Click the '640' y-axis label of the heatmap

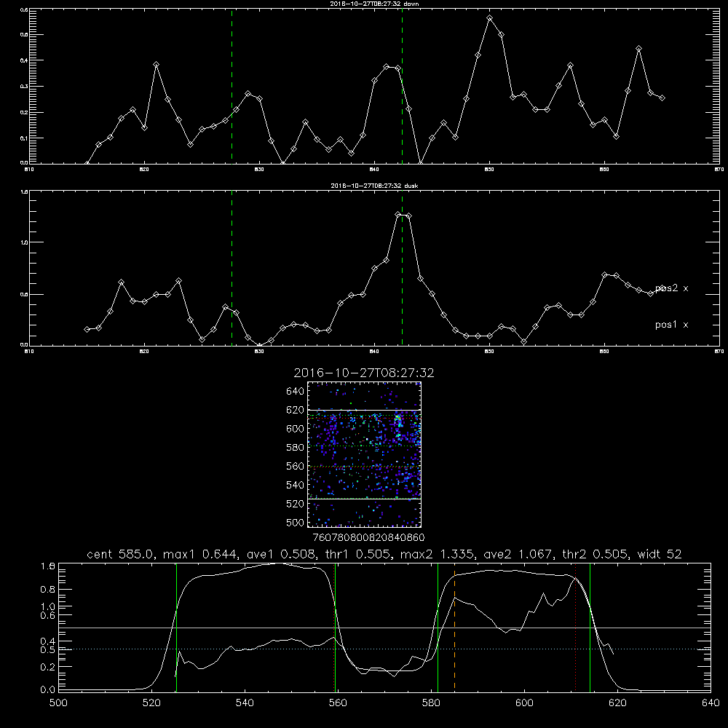point(296,392)
